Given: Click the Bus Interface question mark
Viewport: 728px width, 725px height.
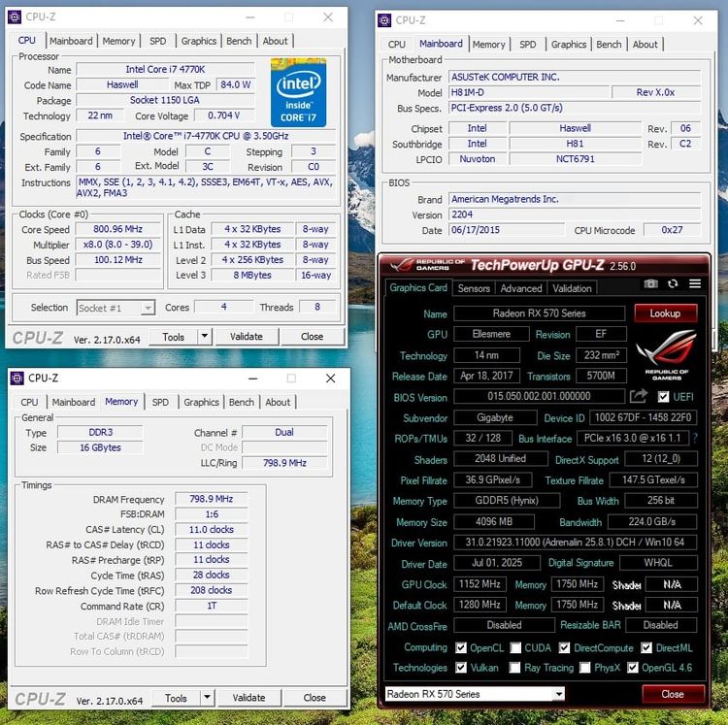Looking at the screenshot, I should point(694,439).
